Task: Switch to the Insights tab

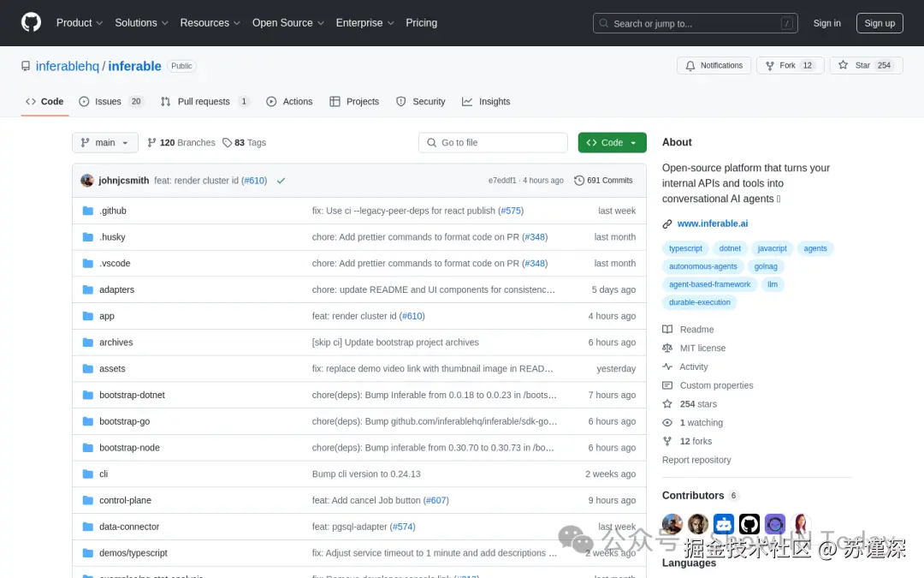Action: (x=486, y=101)
